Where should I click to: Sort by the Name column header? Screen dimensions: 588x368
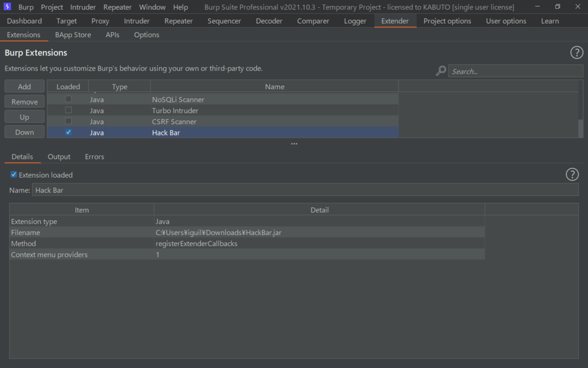point(274,87)
